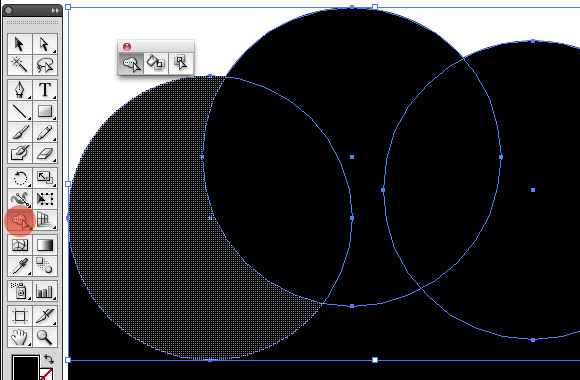Choose the Paintbrush tool
The height and width of the screenshot is (380, 580).
pyautogui.click(x=20, y=132)
